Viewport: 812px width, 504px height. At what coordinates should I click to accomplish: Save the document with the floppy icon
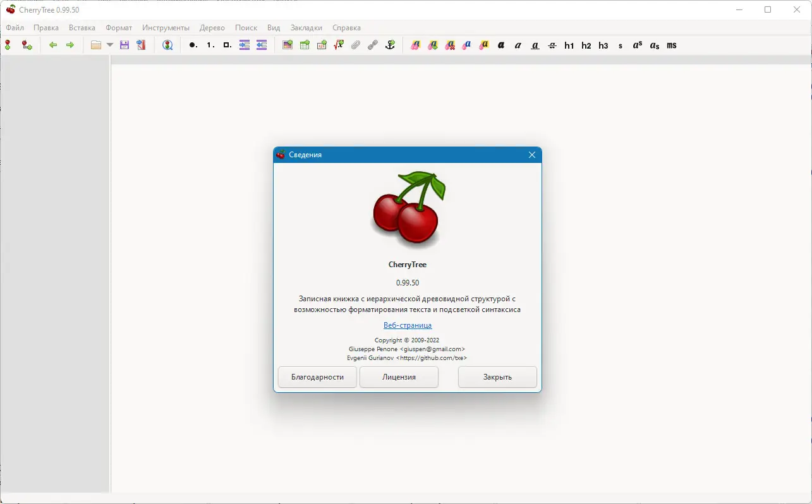pos(124,45)
